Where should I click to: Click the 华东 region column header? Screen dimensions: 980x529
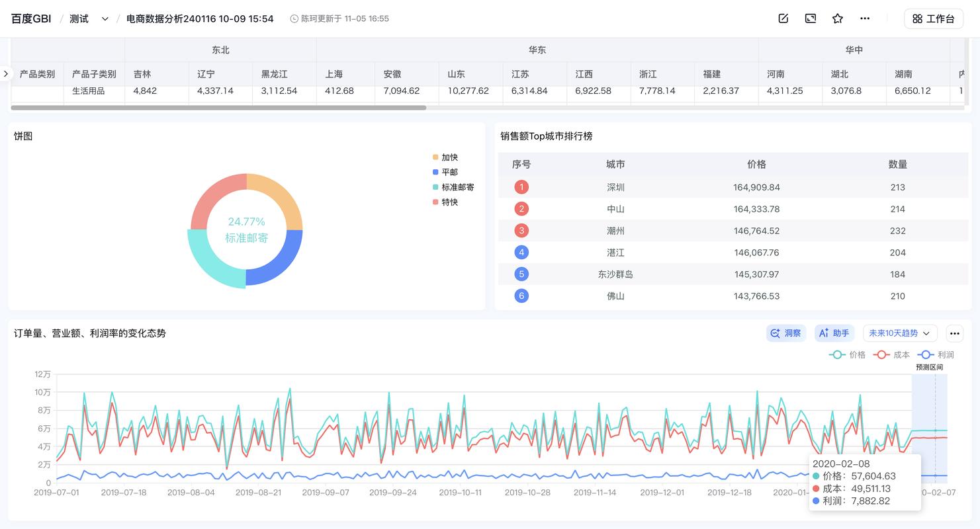[537, 50]
